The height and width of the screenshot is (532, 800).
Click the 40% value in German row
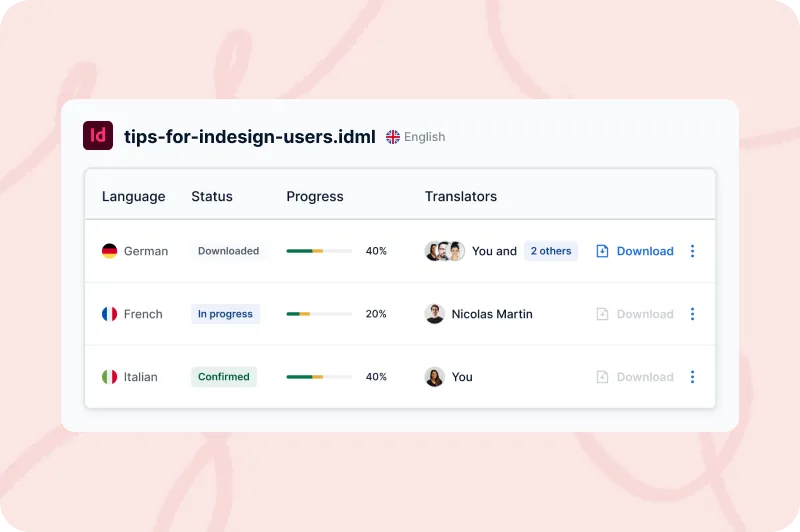pos(376,251)
